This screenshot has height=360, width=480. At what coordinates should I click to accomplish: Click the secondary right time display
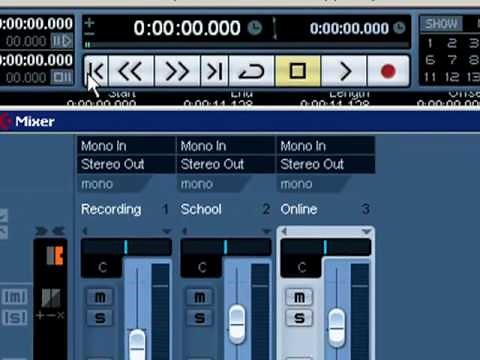point(349,28)
